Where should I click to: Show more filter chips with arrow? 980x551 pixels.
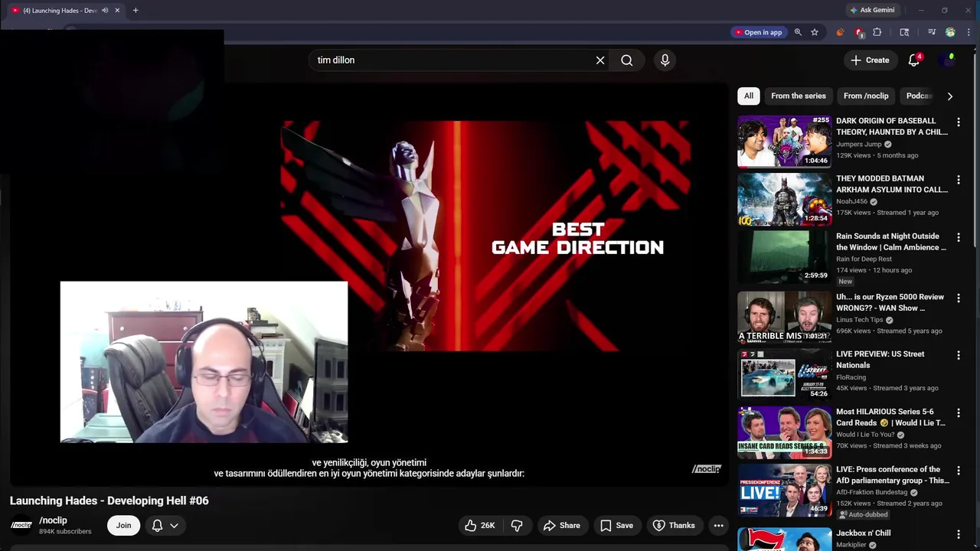coord(950,96)
